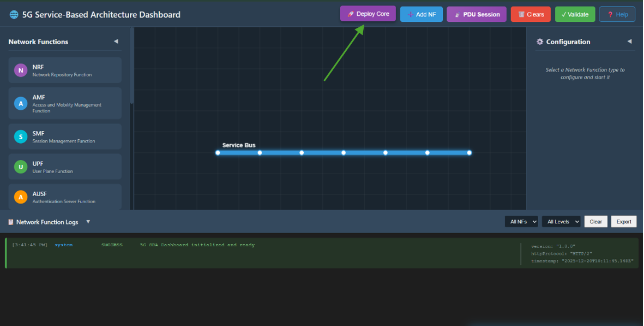Image resolution: width=644 pixels, height=326 pixels.
Task: Click Add NF to create a network function
Action: [x=421, y=14]
